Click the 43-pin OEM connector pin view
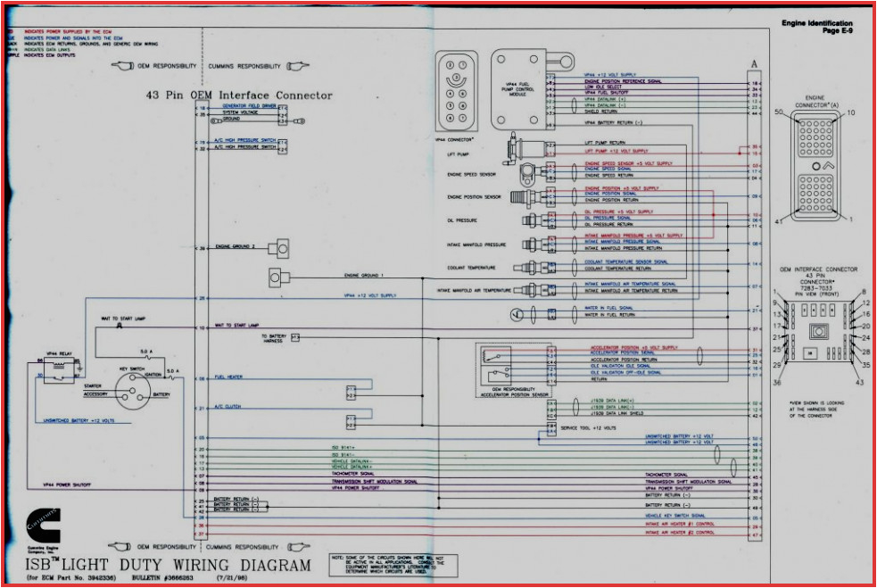Image resolution: width=877 pixels, height=588 pixels. [816, 331]
